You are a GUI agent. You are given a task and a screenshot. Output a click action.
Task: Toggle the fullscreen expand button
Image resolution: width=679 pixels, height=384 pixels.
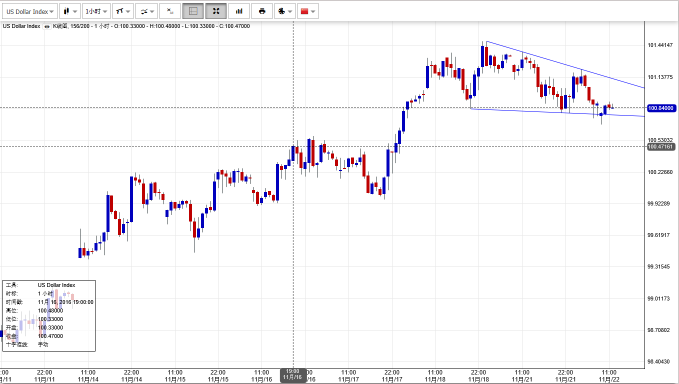(x=216, y=11)
